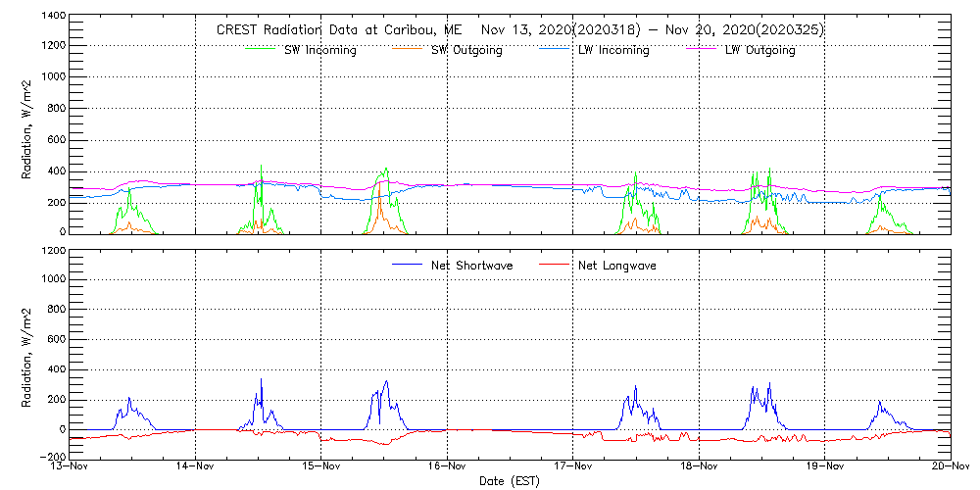980x490 pixels.
Task: Select the 13-Nov x-axis date label
Action: pos(71,466)
